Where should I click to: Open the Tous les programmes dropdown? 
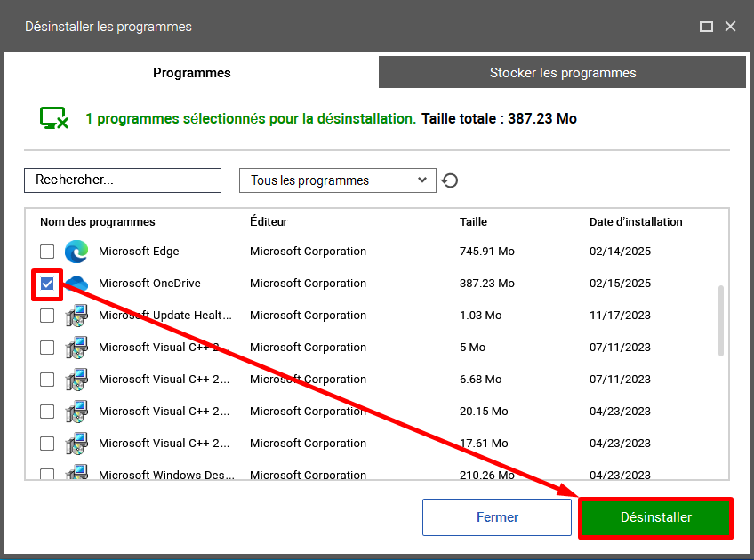point(338,180)
